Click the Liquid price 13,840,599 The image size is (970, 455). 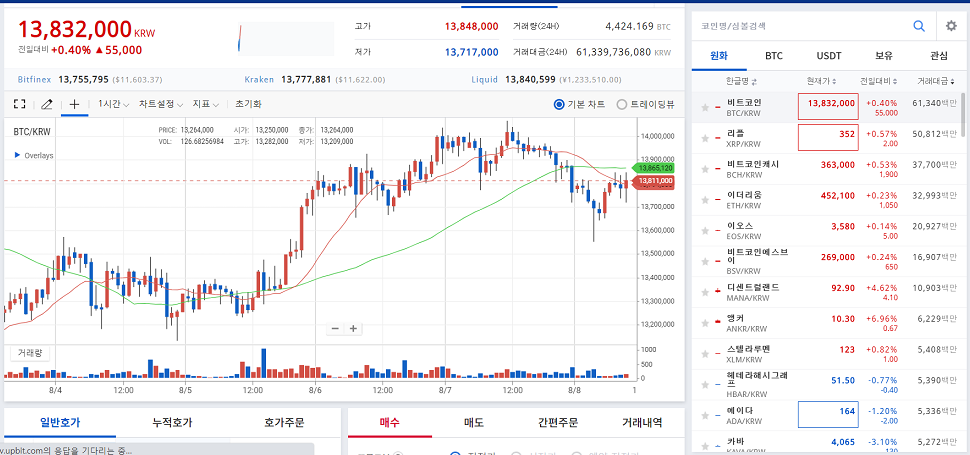(530, 80)
